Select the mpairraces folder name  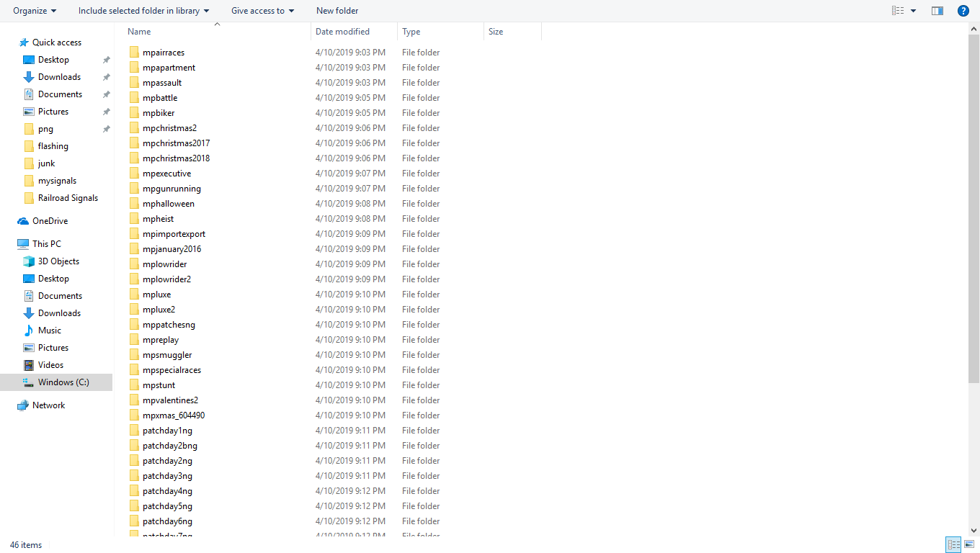[164, 53]
